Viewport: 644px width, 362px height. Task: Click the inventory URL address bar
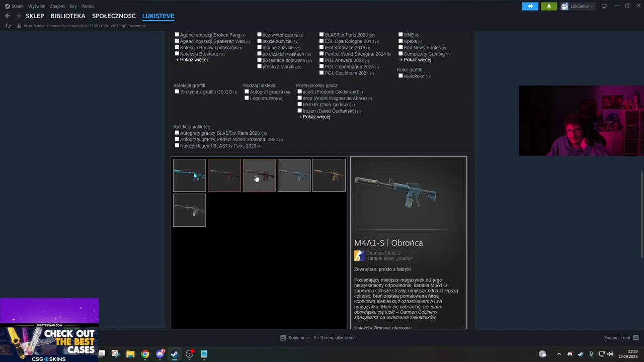[85, 26]
